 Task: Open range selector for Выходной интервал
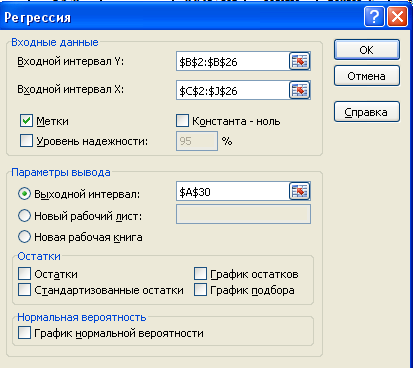pos(299,191)
